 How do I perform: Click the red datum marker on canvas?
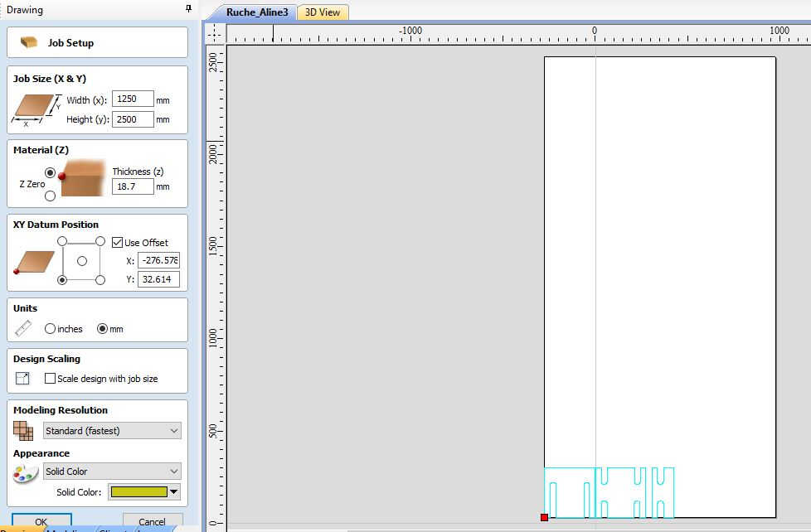[544, 518]
